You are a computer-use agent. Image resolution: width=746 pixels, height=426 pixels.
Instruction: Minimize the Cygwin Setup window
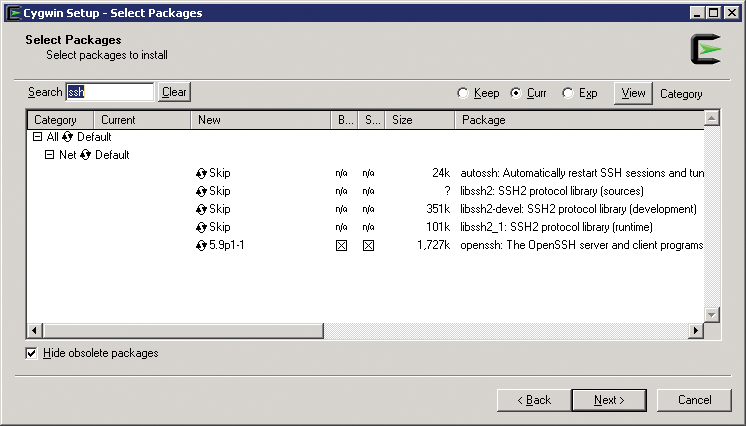(x=697, y=13)
